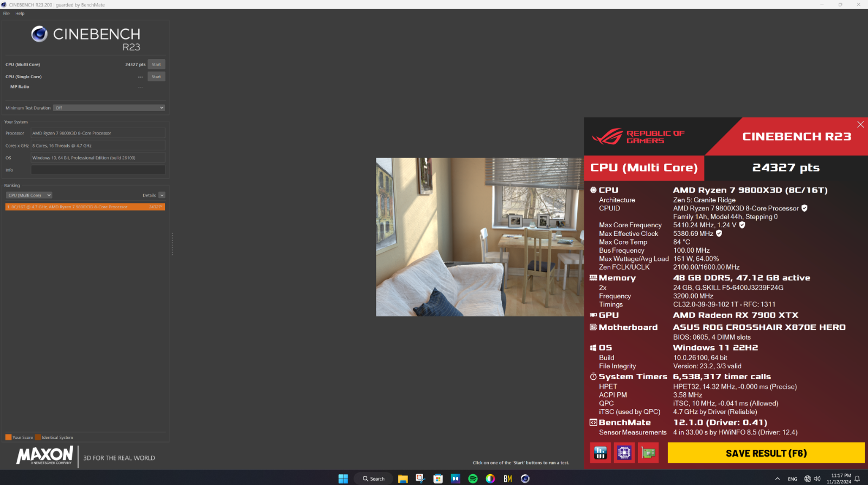Expand the ranking Details dropdown arrow
This screenshot has width=868, height=485.
click(x=162, y=195)
